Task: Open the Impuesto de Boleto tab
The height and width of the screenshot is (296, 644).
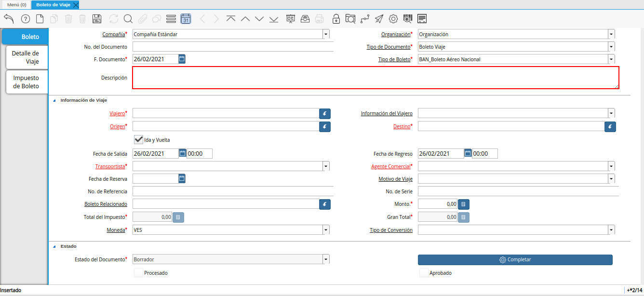Action: 25,82
